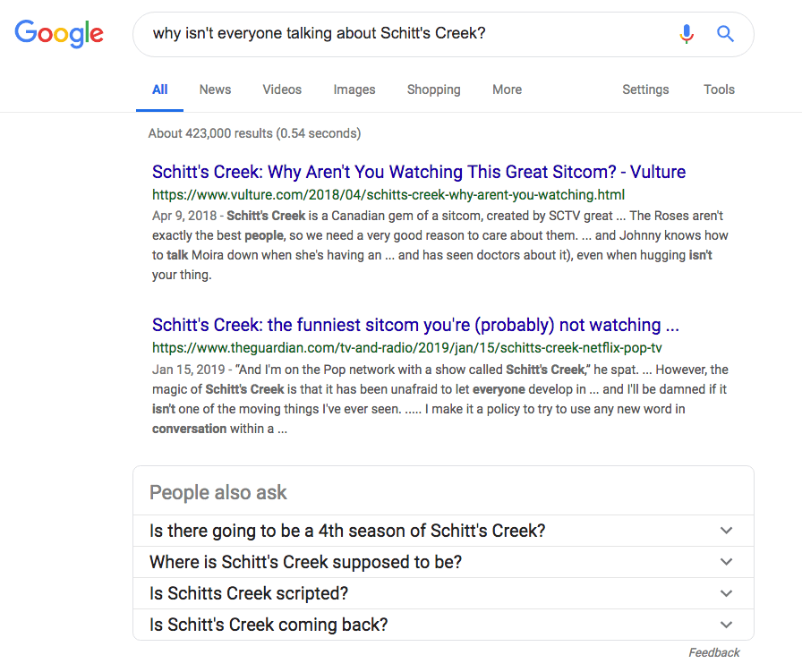802x672 pixels.
Task: Open the Shopping results tab
Action: point(434,89)
